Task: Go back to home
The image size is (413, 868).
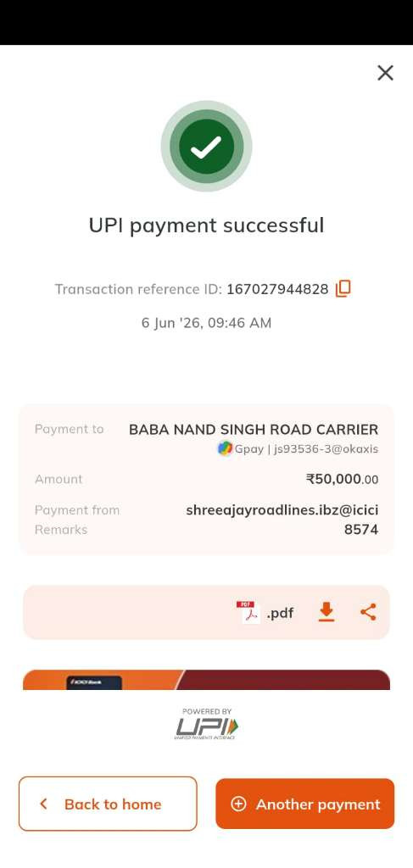Action: click(108, 804)
